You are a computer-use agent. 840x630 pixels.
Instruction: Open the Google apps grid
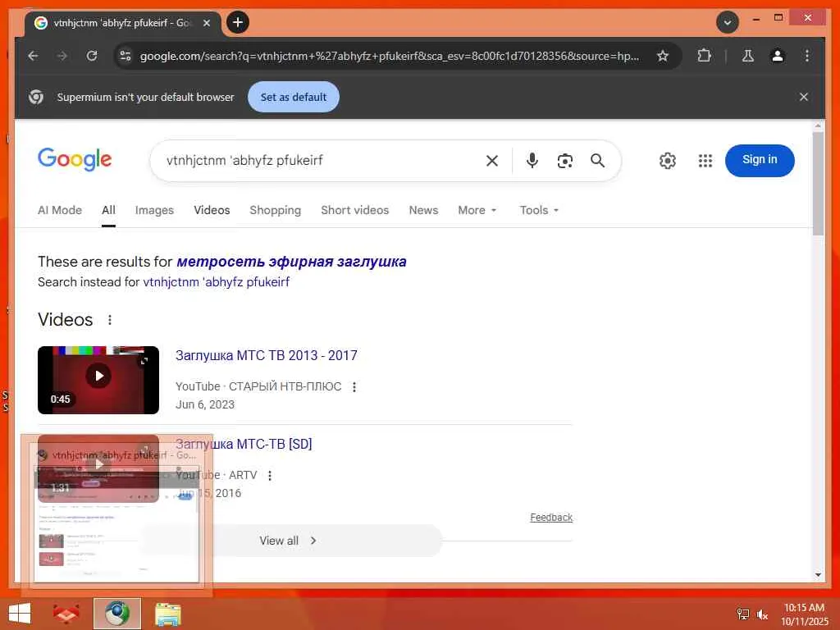[705, 161]
